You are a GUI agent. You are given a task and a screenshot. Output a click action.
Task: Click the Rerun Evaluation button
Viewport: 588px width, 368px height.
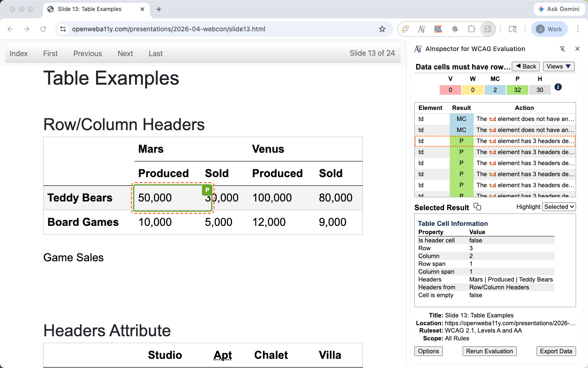click(489, 351)
